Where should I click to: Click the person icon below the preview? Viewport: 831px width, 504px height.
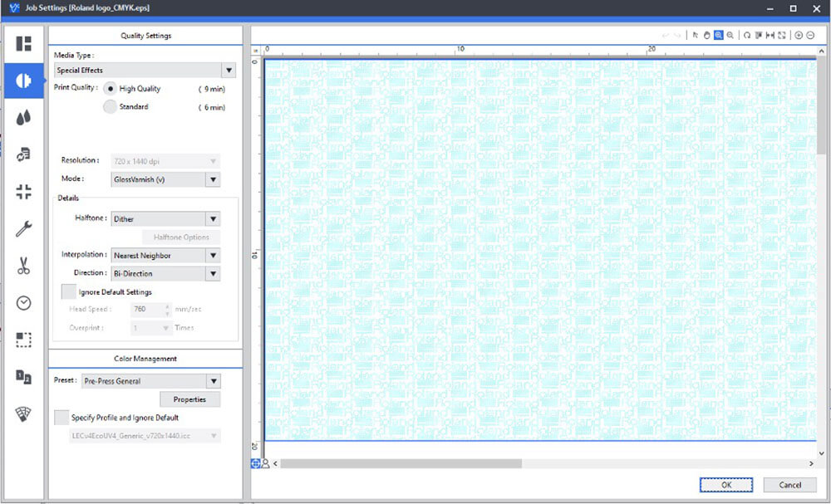click(x=266, y=464)
